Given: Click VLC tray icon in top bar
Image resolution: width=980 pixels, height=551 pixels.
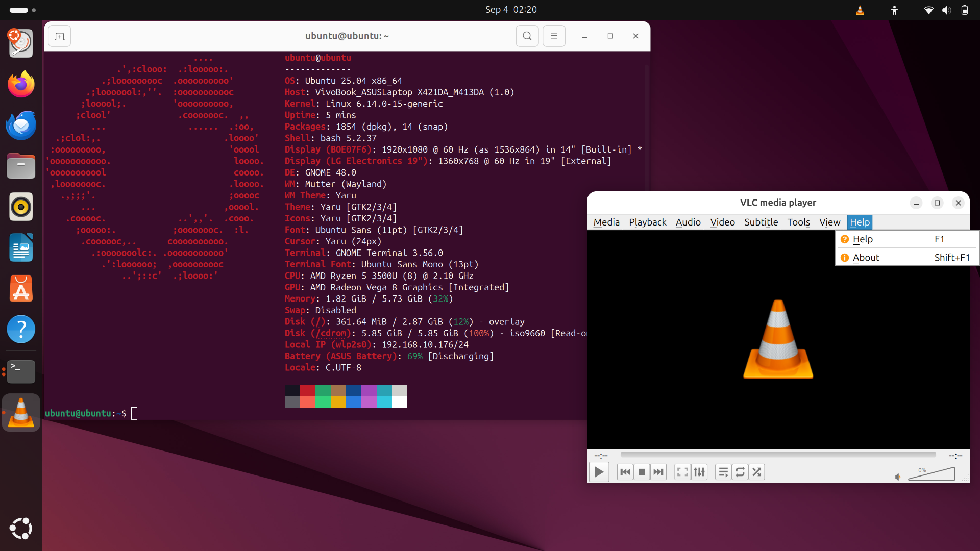Looking at the screenshot, I should point(860,10).
